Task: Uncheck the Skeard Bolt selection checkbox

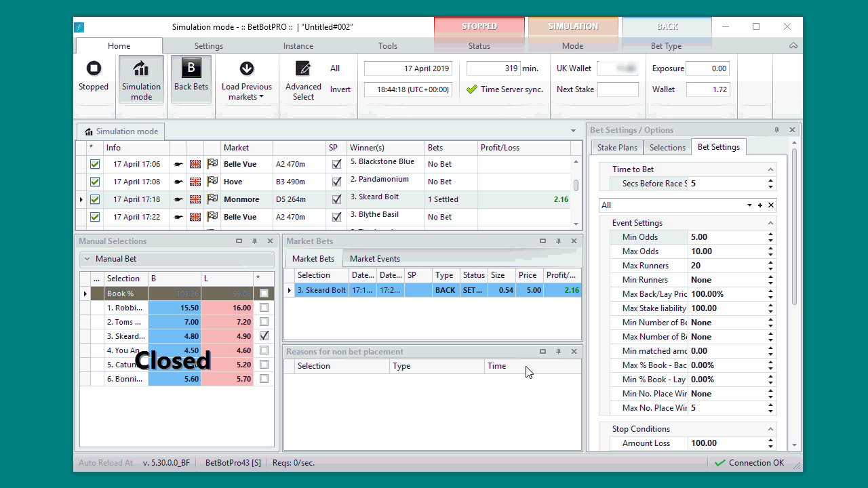Action: coord(264,336)
